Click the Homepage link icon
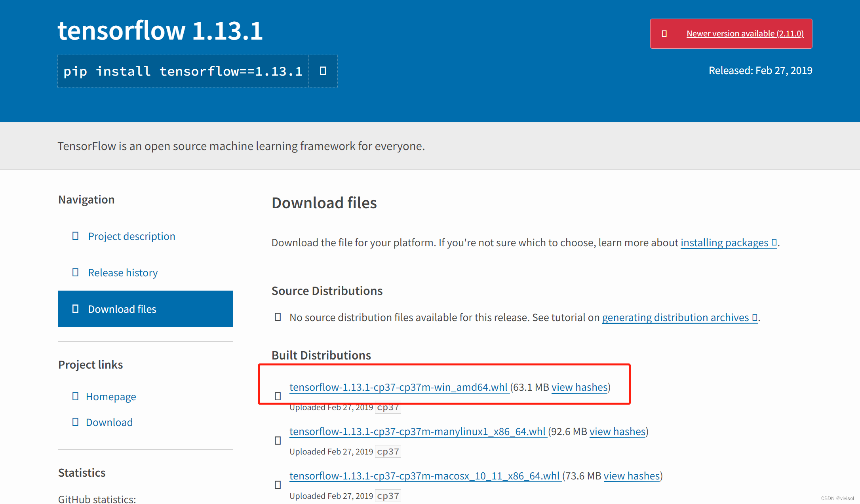 75,396
